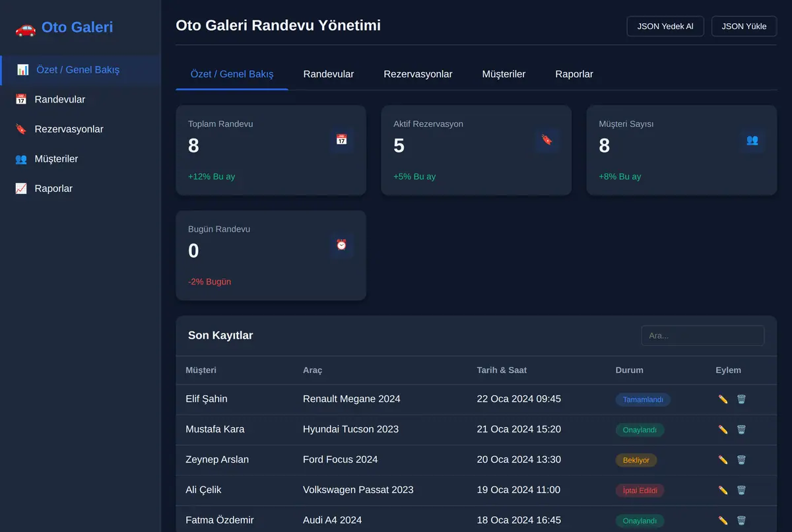Switch to the Rezervasyonlar top tab

418,74
